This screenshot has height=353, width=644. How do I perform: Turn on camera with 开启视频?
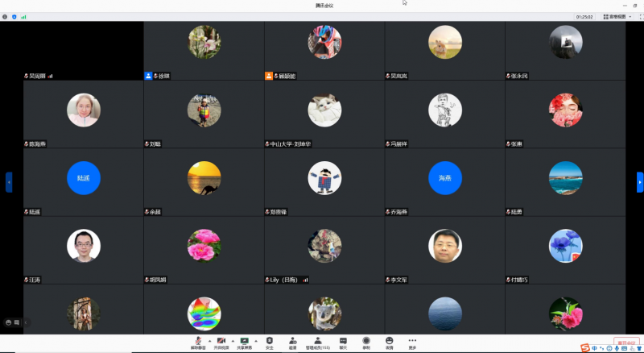(221, 342)
